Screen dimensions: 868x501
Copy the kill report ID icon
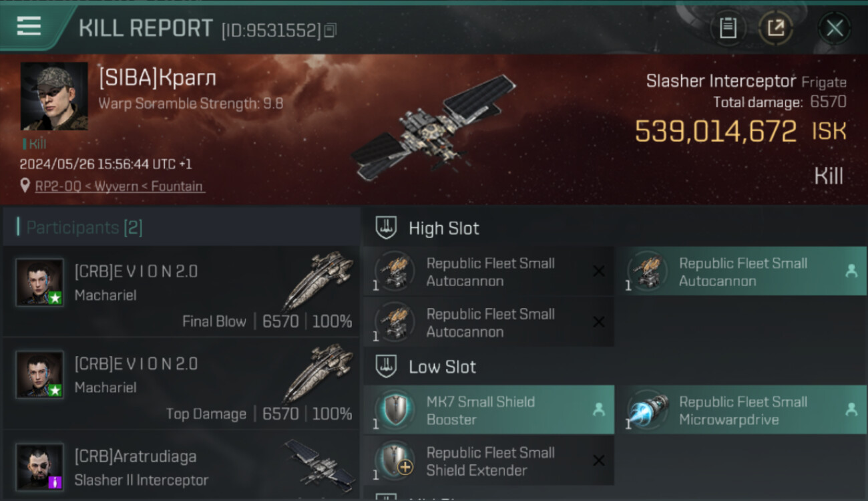331,30
